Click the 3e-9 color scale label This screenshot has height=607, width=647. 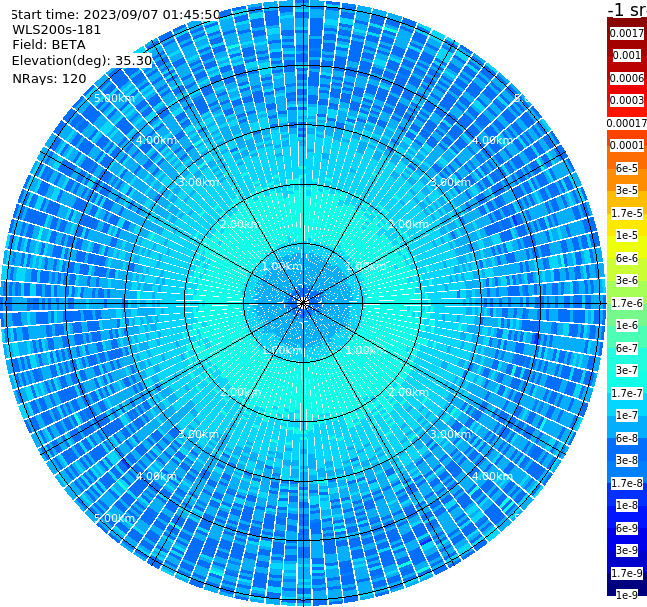[x=627, y=550]
